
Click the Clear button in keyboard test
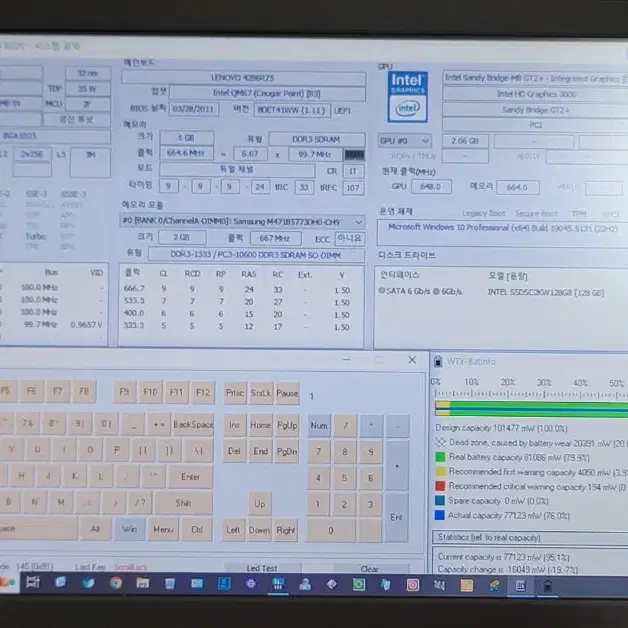(x=369, y=569)
